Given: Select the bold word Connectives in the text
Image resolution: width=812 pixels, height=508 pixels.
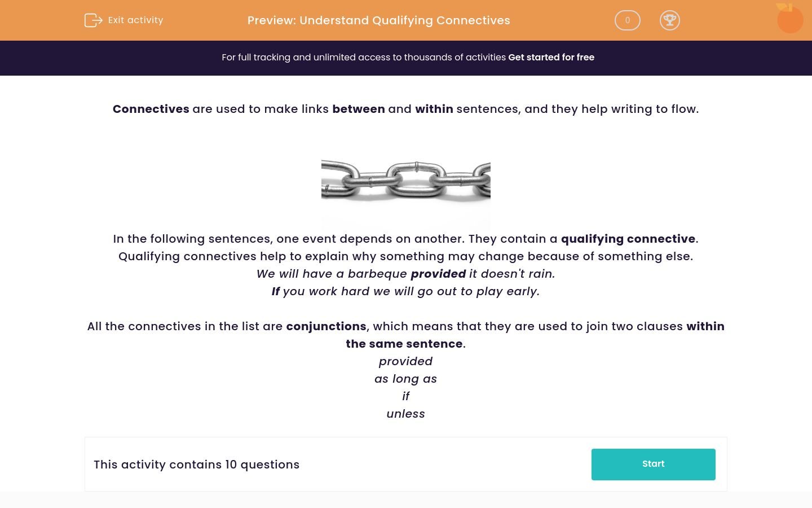Looking at the screenshot, I should tap(151, 109).
